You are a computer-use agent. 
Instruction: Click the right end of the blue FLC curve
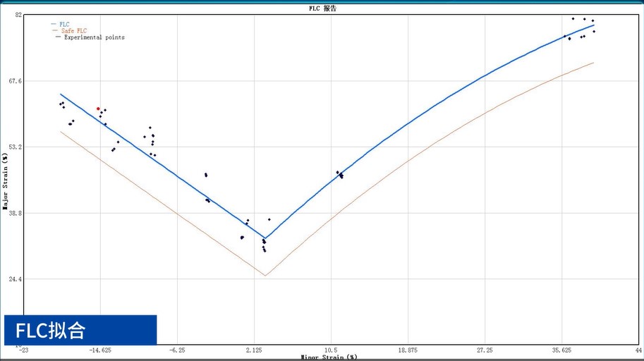tap(594, 25)
